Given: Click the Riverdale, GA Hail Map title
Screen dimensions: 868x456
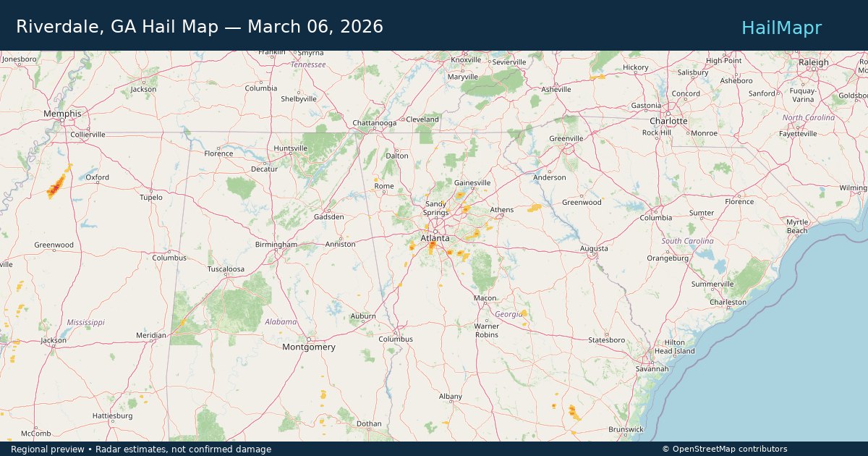Looking at the screenshot, I should pos(200,27).
